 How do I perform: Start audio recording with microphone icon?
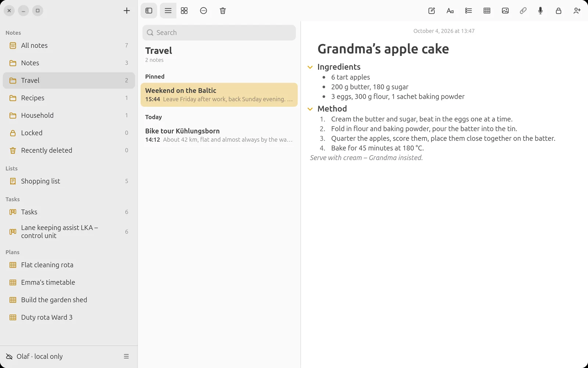pos(540,11)
